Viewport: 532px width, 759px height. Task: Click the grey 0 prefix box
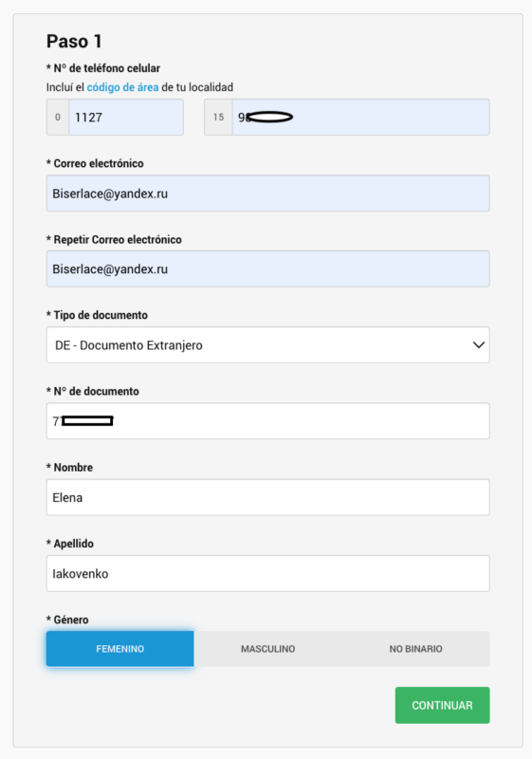[x=58, y=117]
